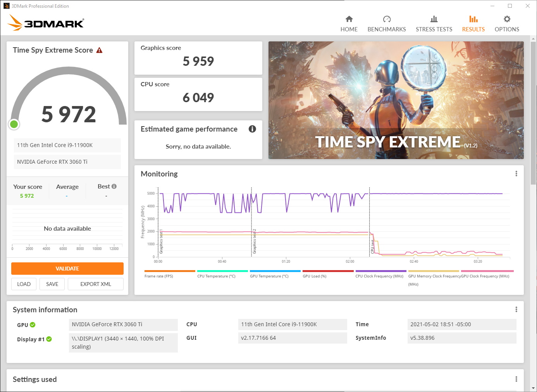Image resolution: width=537 pixels, height=392 pixels.
Task: Click the green dot on the score gauge
Action: click(x=14, y=124)
